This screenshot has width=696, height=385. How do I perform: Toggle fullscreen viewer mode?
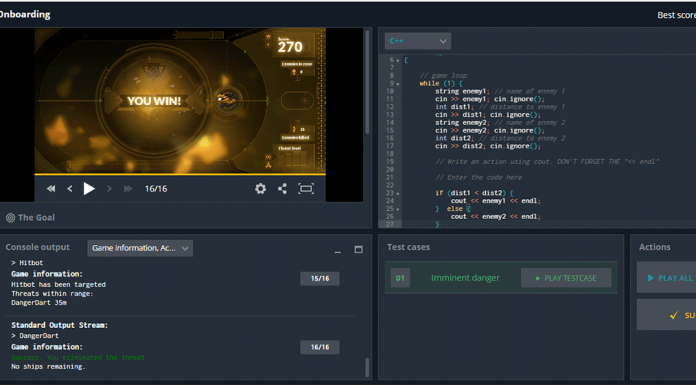click(306, 189)
